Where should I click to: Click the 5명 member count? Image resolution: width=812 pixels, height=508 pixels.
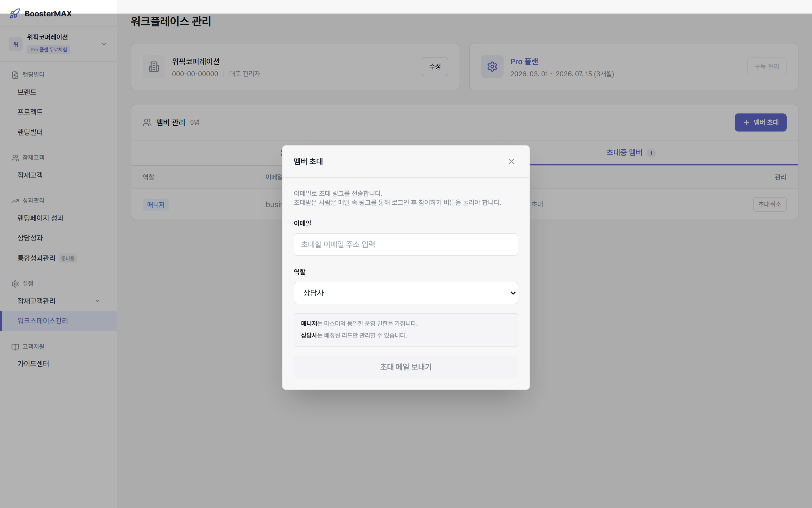tap(195, 123)
